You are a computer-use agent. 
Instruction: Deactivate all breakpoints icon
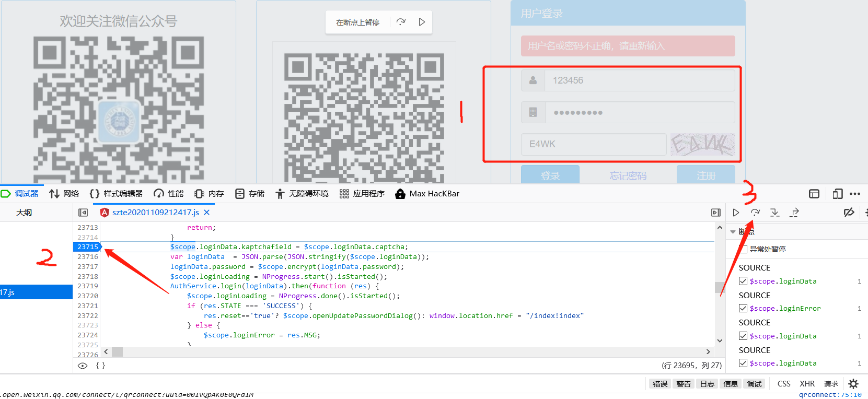click(x=849, y=213)
